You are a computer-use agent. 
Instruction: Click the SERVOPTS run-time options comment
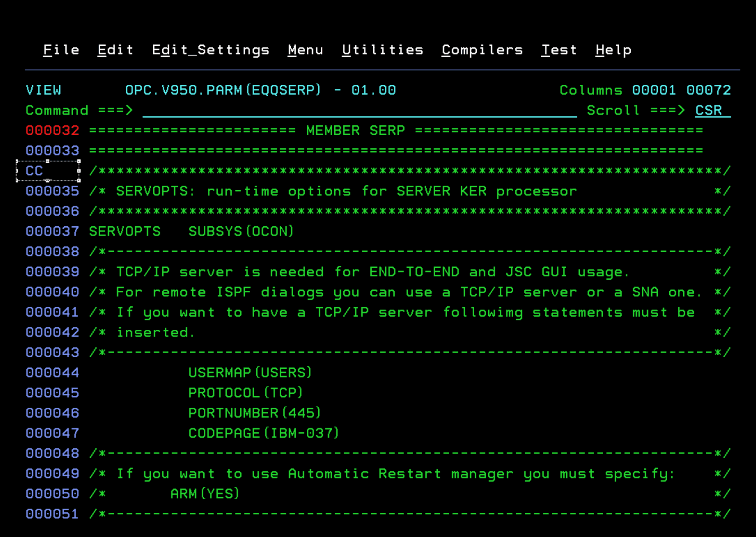pyautogui.click(x=346, y=191)
